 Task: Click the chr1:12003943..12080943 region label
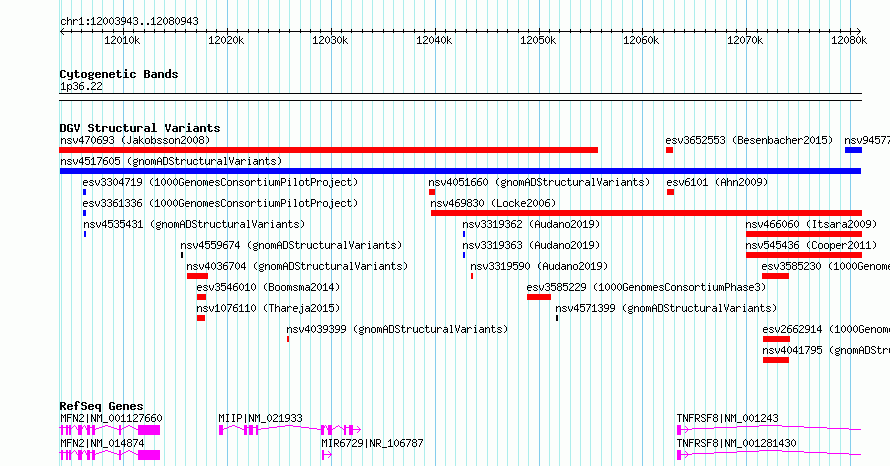pyautogui.click(x=129, y=21)
